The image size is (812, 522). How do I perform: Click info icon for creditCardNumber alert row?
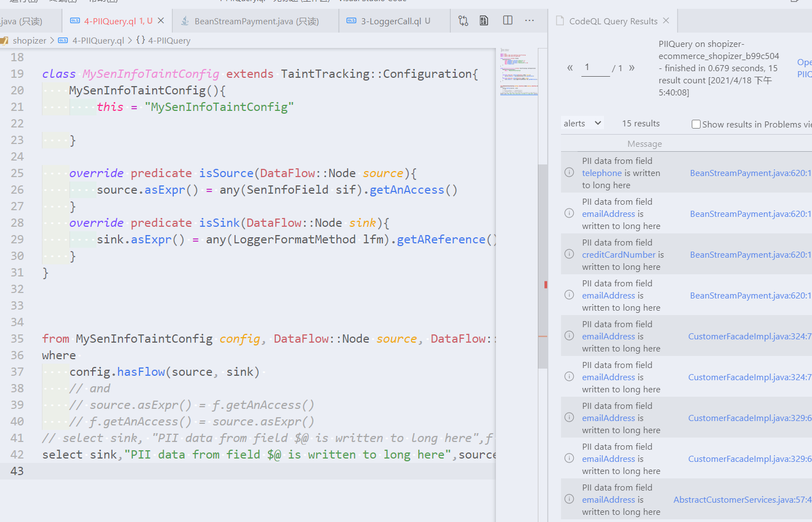[569, 254]
